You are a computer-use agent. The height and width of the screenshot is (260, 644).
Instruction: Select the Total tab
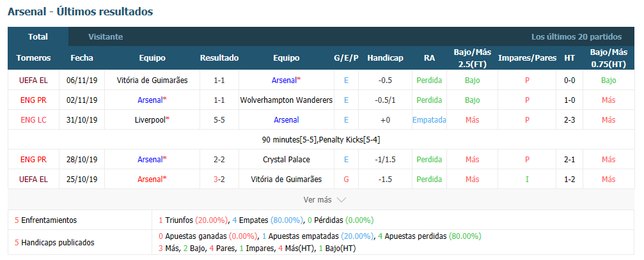click(x=38, y=37)
